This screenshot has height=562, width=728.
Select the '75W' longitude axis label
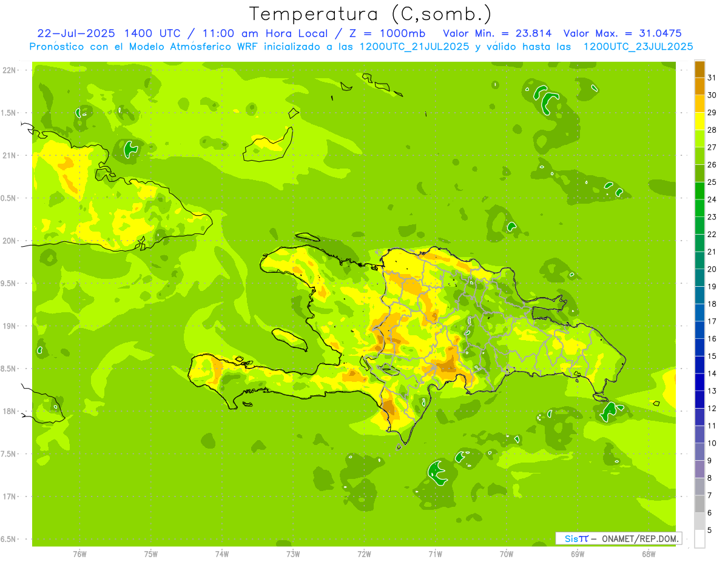pos(150,554)
